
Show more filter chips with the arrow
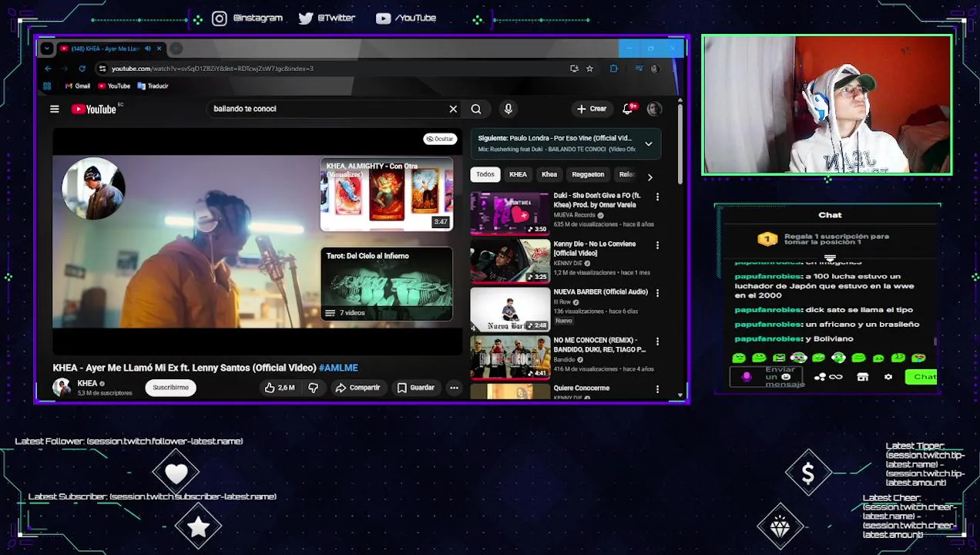[x=649, y=177]
